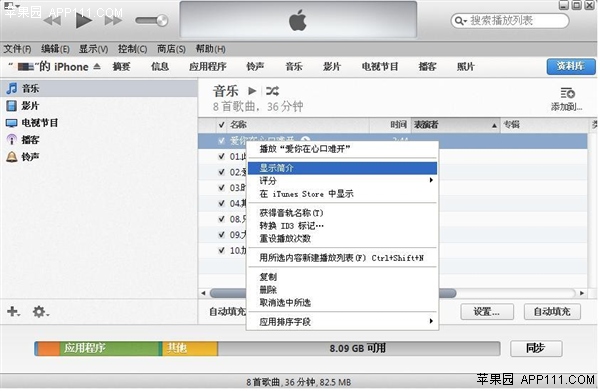Click the play button in the top toolbar
The image size is (600, 391).
(84, 20)
